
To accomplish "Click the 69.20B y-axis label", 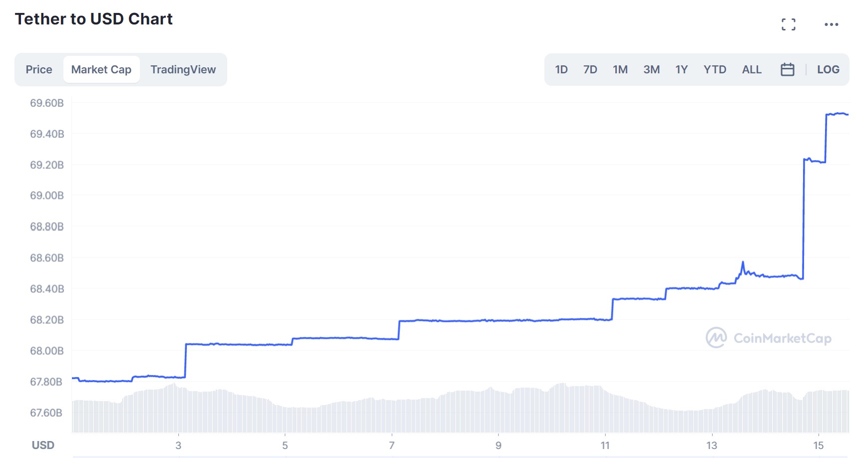I will click(47, 165).
